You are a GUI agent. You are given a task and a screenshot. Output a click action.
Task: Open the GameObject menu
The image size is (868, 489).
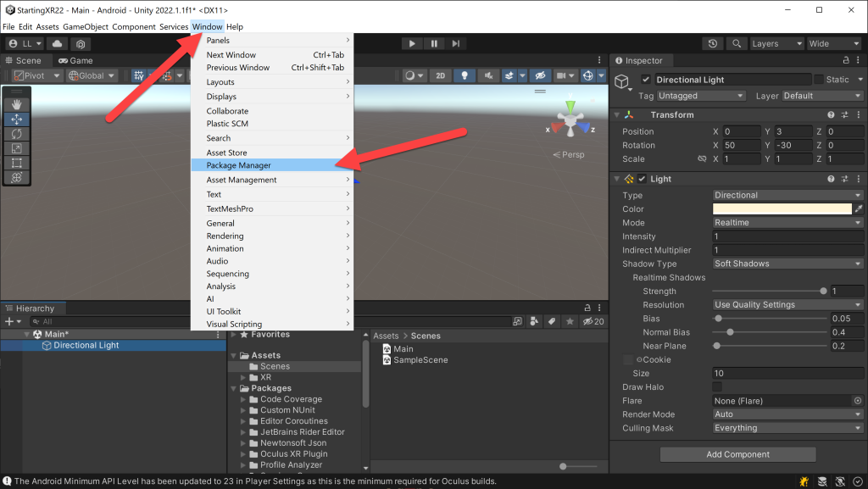[x=86, y=26]
